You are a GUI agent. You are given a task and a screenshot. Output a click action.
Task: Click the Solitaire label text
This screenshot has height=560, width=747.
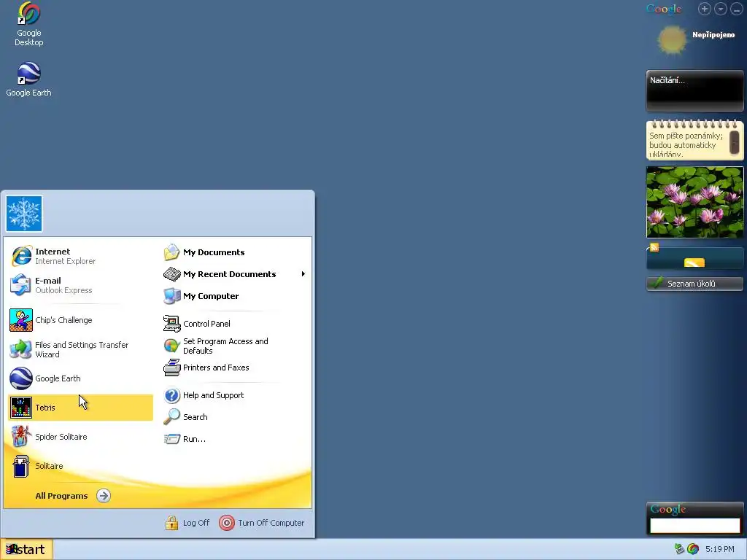point(49,466)
